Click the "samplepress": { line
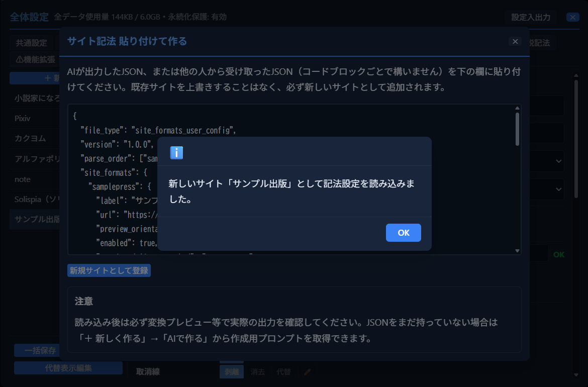 coord(120,187)
